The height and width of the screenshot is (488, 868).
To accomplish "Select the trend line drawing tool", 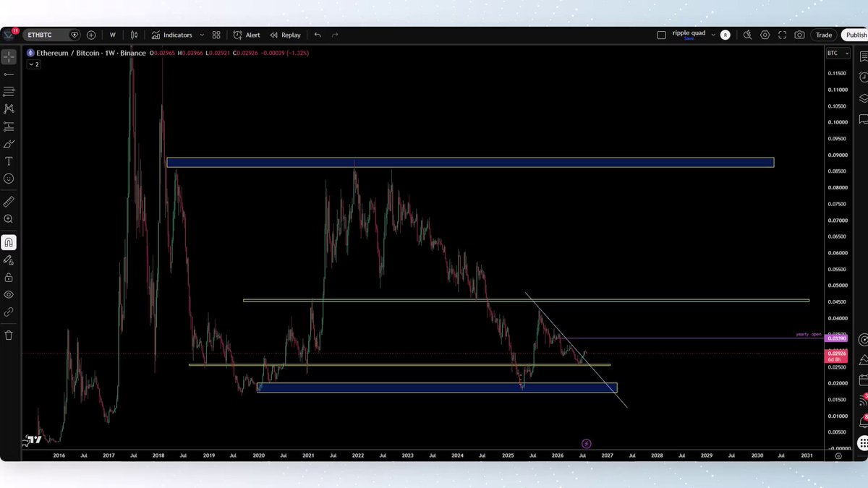I will point(9,74).
